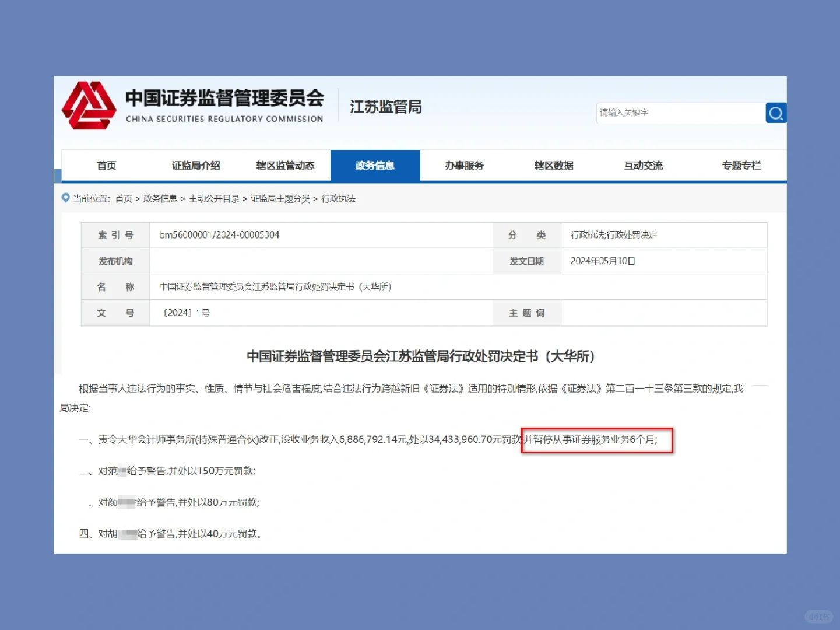The width and height of the screenshot is (840, 630).
Task: Click the line 给予警告,并处以40万元罚款
Action: pyautogui.click(x=170, y=534)
